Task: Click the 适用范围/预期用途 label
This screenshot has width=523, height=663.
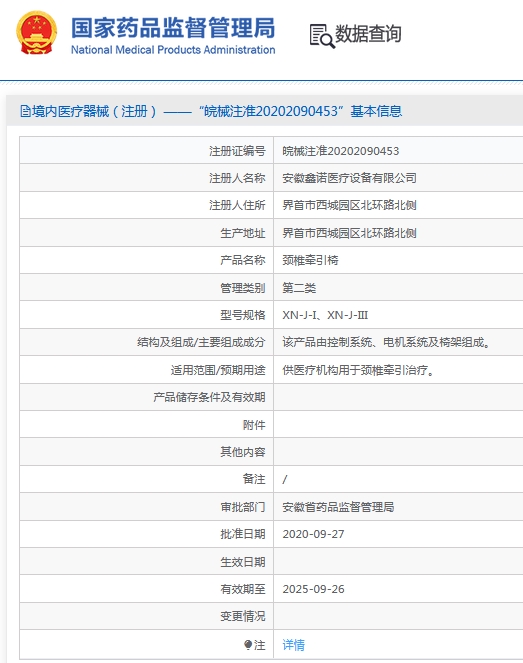Action: pyautogui.click(x=218, y=370)
